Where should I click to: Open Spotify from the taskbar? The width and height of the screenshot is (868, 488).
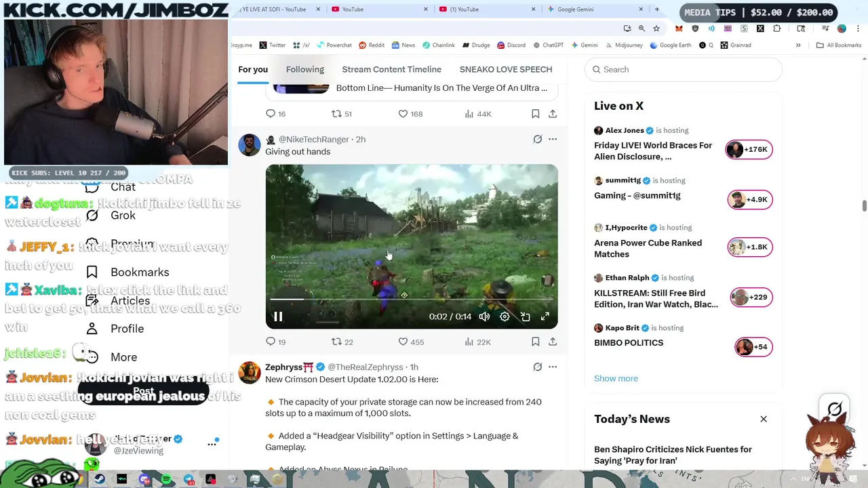(x=166, y=480)
